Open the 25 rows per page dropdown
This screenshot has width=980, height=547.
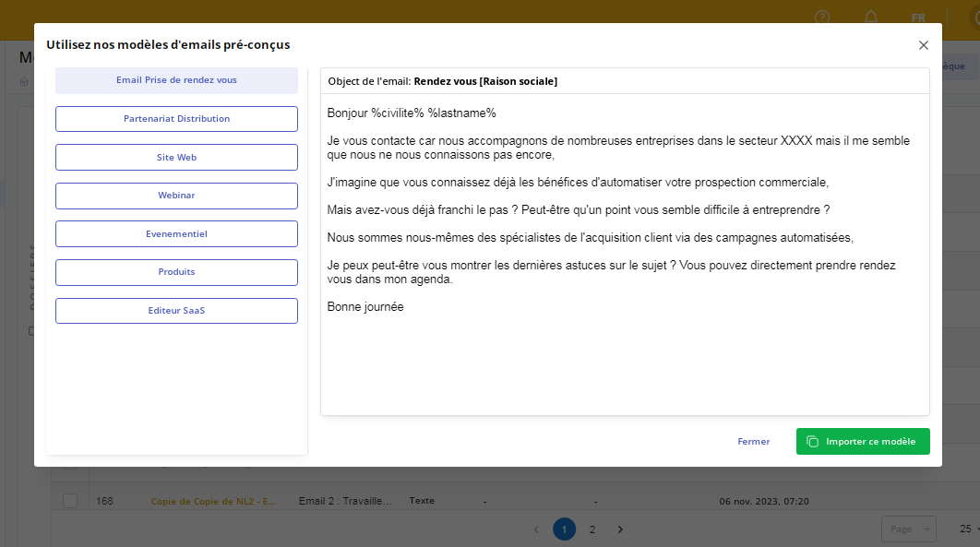pyautogui.click(x=969, y=529)
